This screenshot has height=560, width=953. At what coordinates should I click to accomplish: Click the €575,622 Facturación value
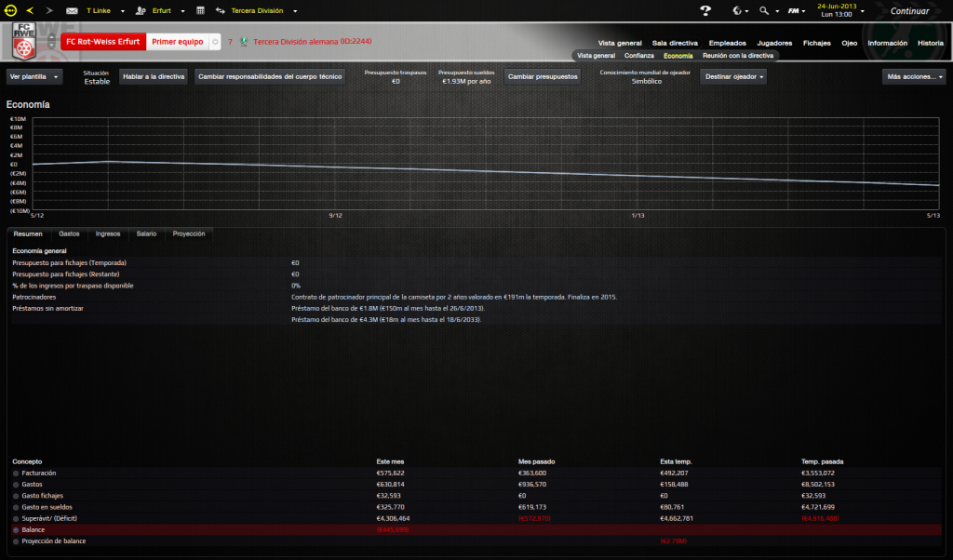point(390,473)
